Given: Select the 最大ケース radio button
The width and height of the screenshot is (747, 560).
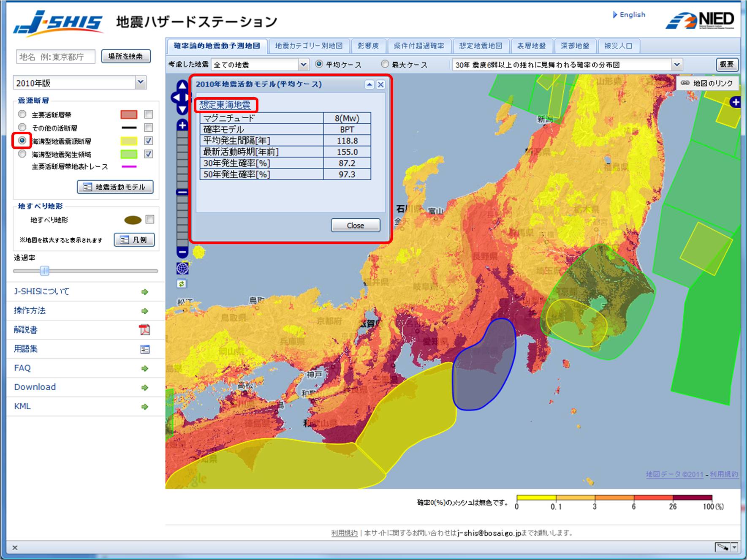Looking at the screenshot, I should (x=385, y=64).
